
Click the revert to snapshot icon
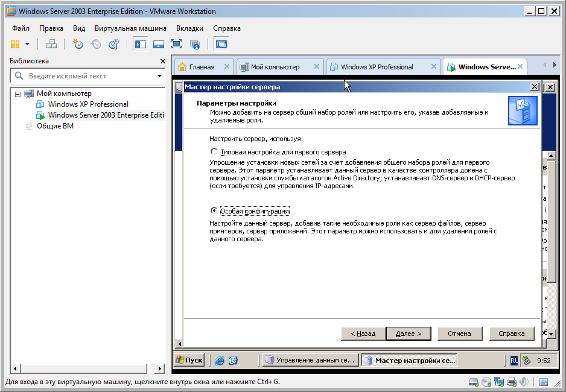click(96, 45)
